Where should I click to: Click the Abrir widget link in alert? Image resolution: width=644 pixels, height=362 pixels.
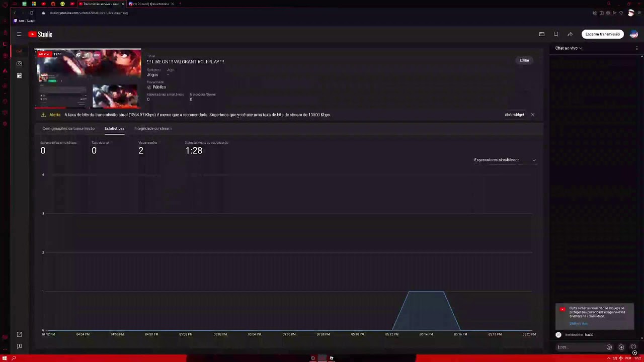[x=514, y=115]
